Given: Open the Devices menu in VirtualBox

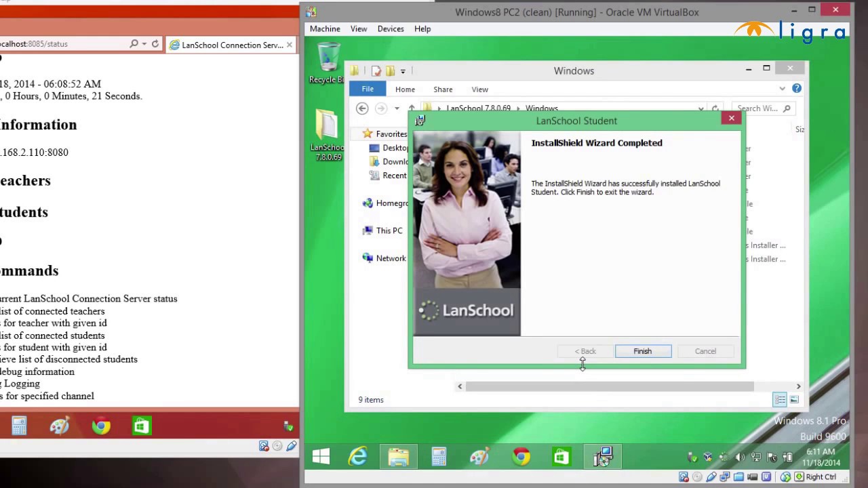Looking at the screenshot, I should [x=391, y=28].
